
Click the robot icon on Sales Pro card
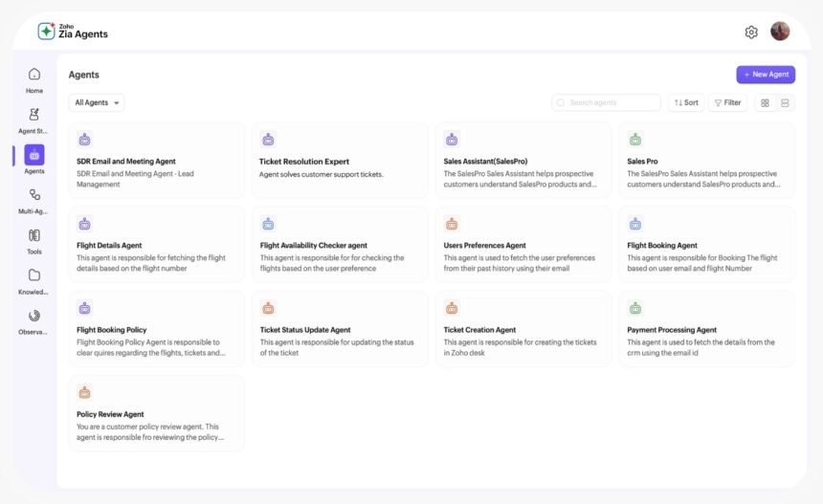pyautogui.click(x=635, y=140)
